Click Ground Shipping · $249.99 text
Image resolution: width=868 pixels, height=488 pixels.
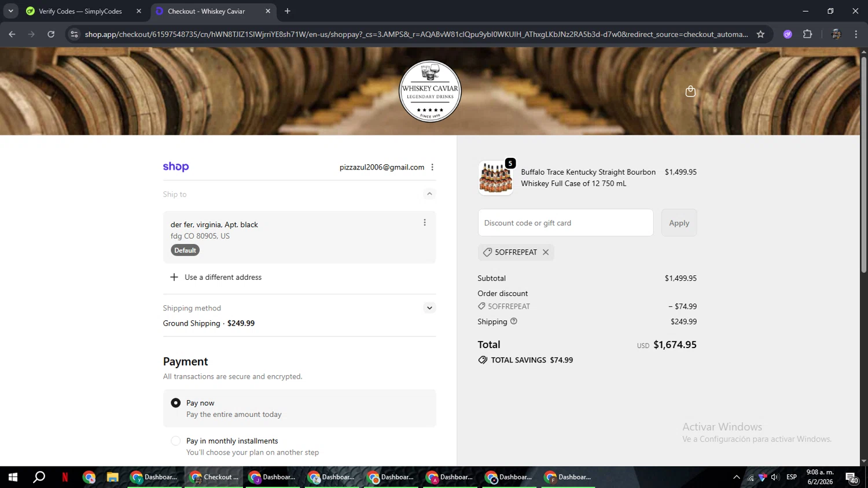pos(209,323)
